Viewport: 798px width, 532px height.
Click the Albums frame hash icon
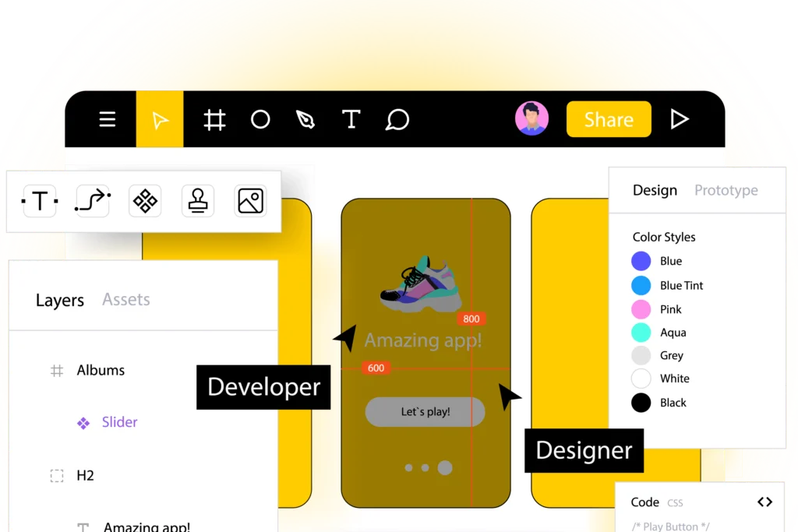57,371
